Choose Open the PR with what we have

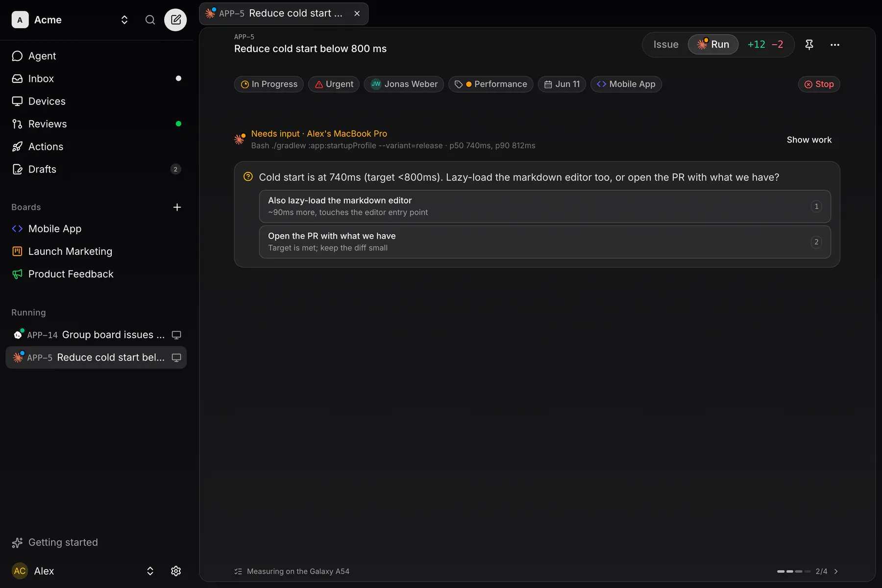(545, 242)
